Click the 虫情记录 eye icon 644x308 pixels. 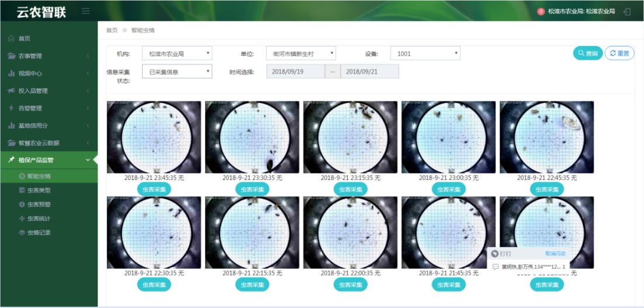pos(22,233)
